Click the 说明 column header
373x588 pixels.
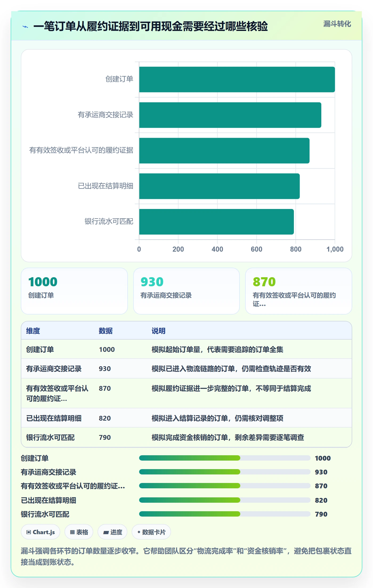[159, 331]
